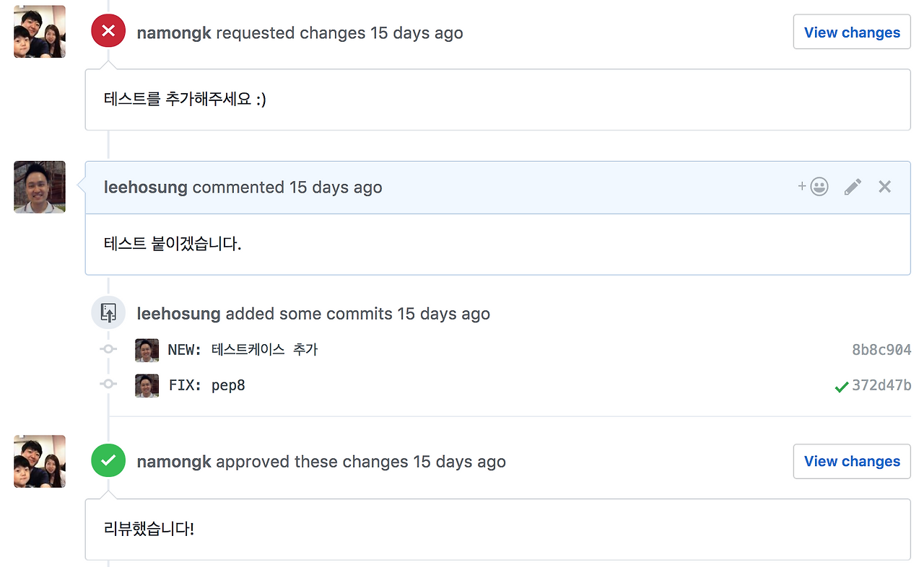Click the add reaction emoji icon
Screen dimensions: 924x567
point(813,187)
